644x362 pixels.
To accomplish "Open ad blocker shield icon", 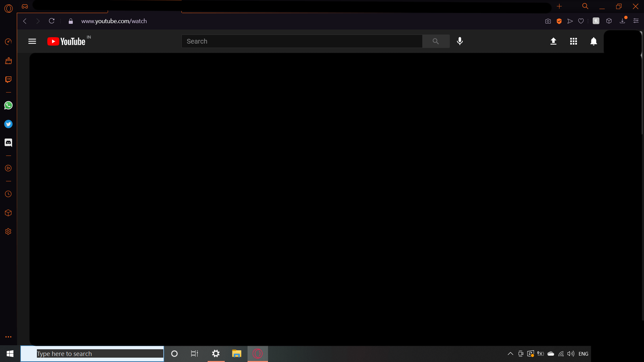I will tap(559, 21).
